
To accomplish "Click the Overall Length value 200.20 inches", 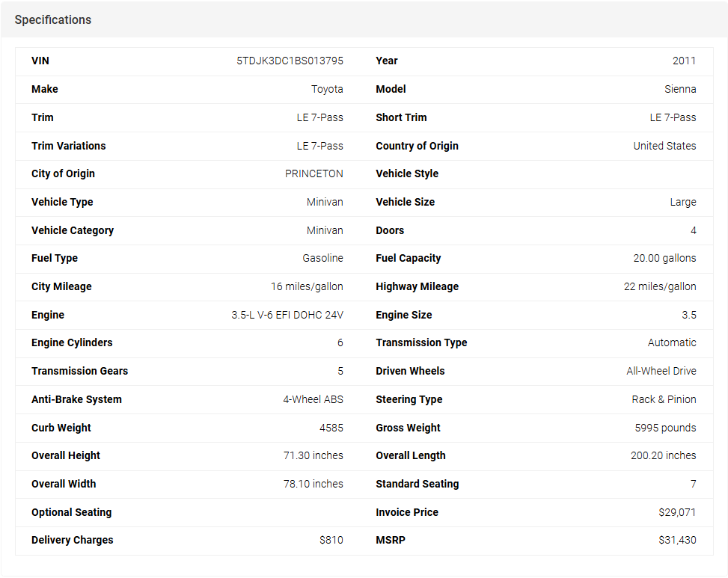I will 663,456.
